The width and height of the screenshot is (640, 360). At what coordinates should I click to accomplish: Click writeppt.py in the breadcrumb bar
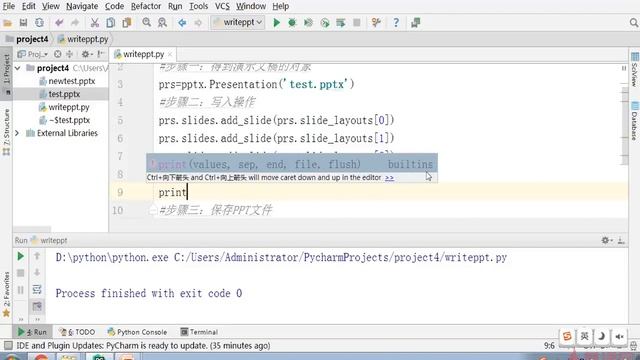point(88,39)
